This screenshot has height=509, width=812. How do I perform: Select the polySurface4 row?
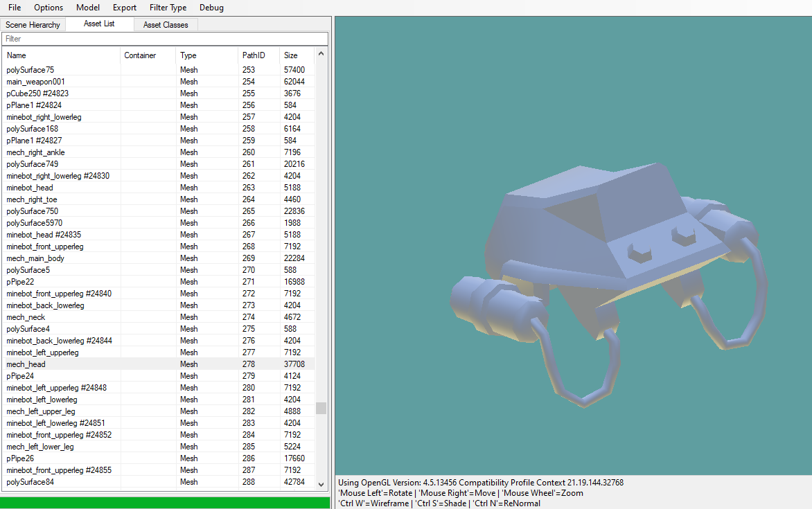pyautogui.click(x=159, y=329)
